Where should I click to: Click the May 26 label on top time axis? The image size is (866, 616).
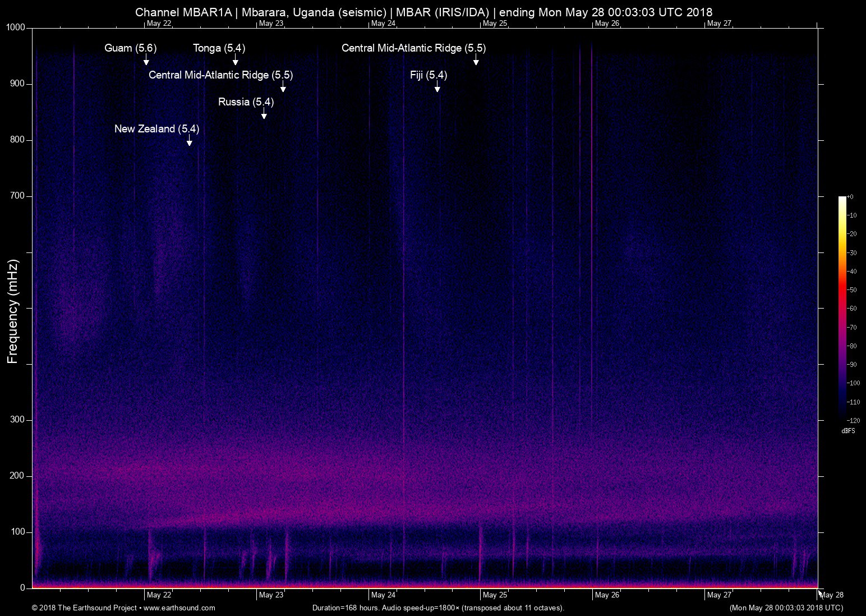[607, 24]
